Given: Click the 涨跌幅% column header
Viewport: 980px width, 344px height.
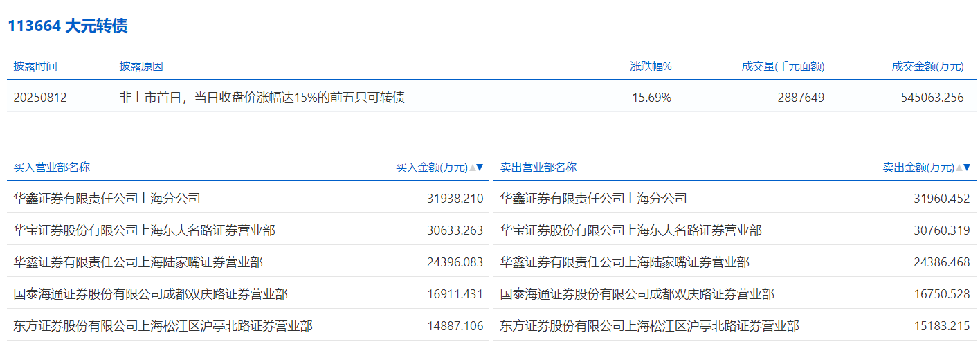Looking at the screenshot, I should [x=651, y=66].
